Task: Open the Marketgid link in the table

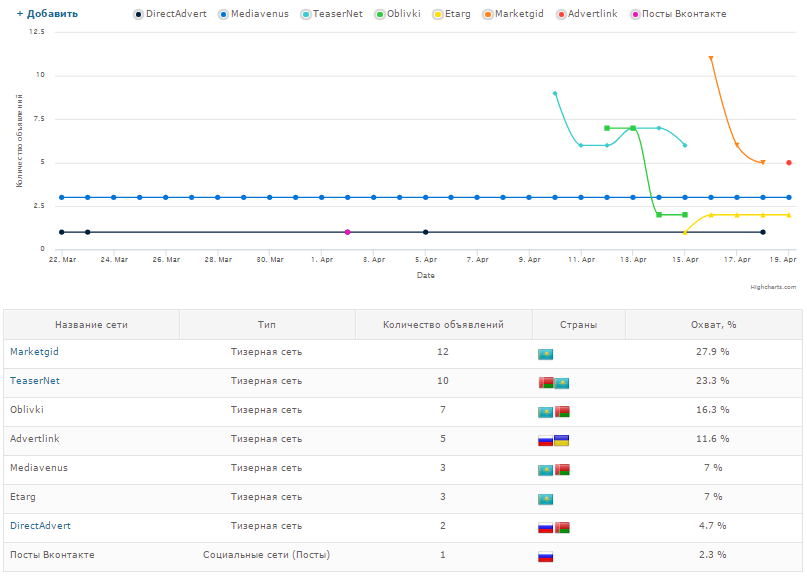Action: pyautogui.click(x=34, y=352)
